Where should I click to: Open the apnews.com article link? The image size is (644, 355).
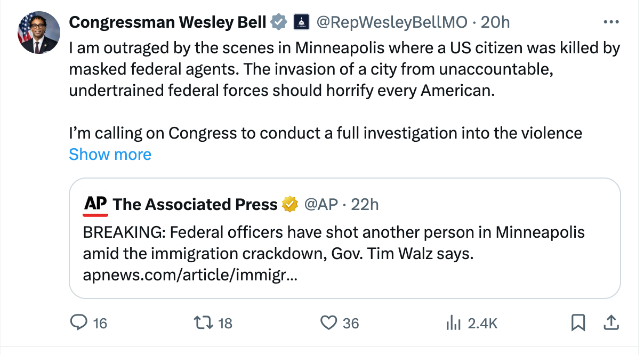[x=190, y=276]
